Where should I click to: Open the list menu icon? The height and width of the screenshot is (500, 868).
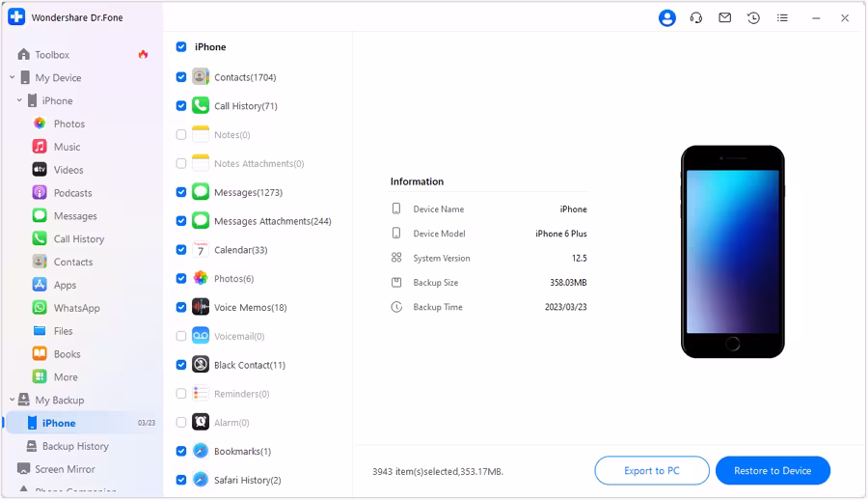782,17
